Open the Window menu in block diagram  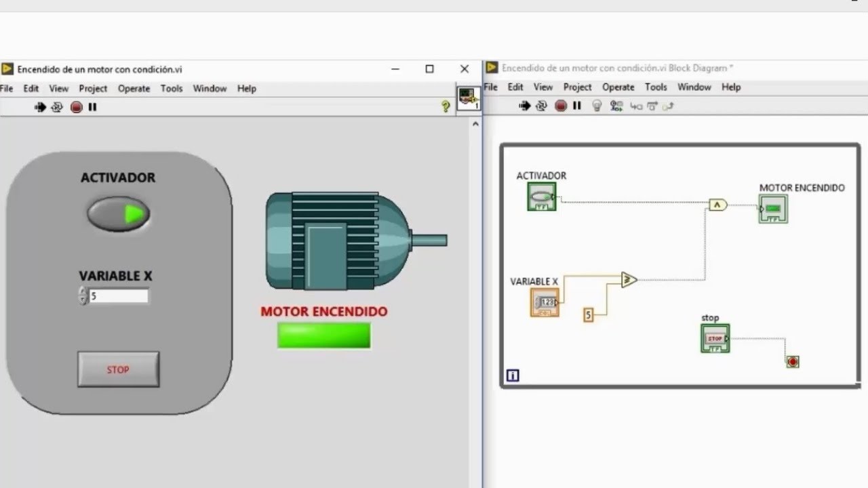694,87
